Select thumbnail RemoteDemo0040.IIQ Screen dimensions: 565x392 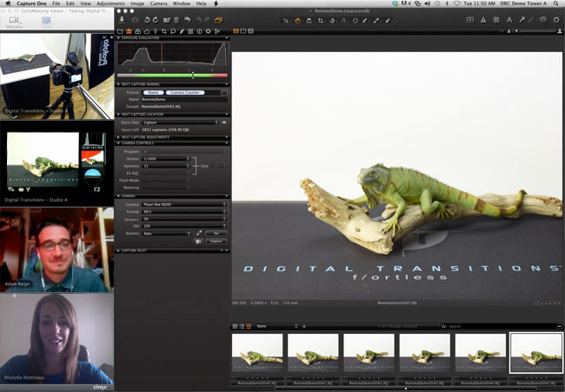click(257, 353)
